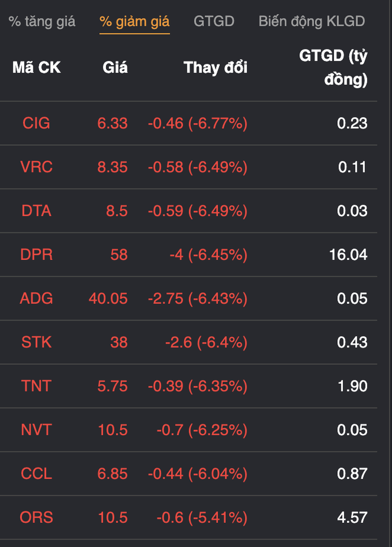
Task: Select the ORS stock symbol
Action: 36,518
